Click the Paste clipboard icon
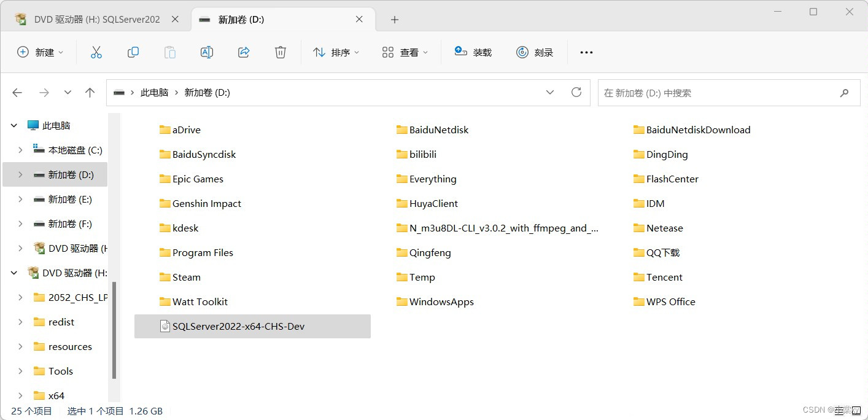Screen dimensions: 868x420 (170, 52)
